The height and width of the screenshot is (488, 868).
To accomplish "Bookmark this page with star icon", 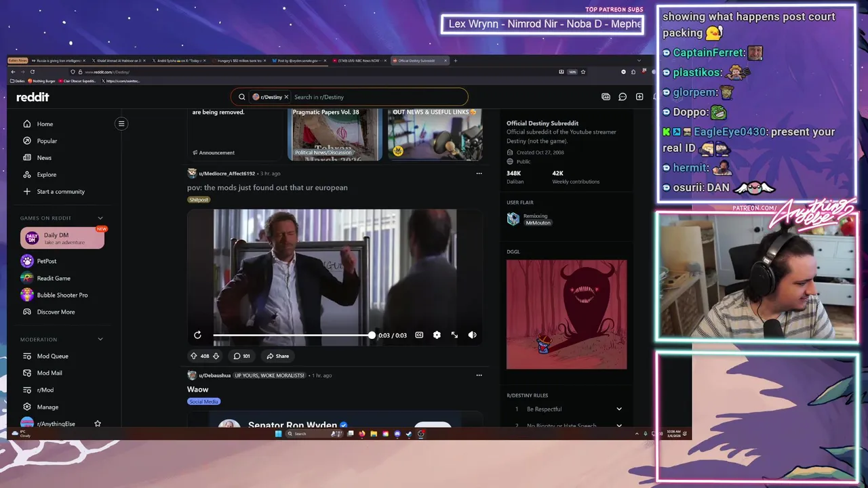I will [583, 72].
